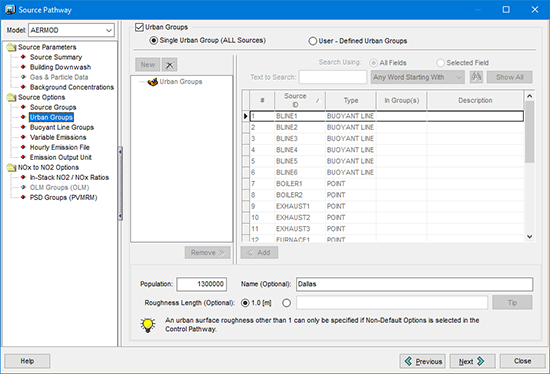Click the Close button at bottom right
This screenshot has width=550, height=374.
coord(522,361)
